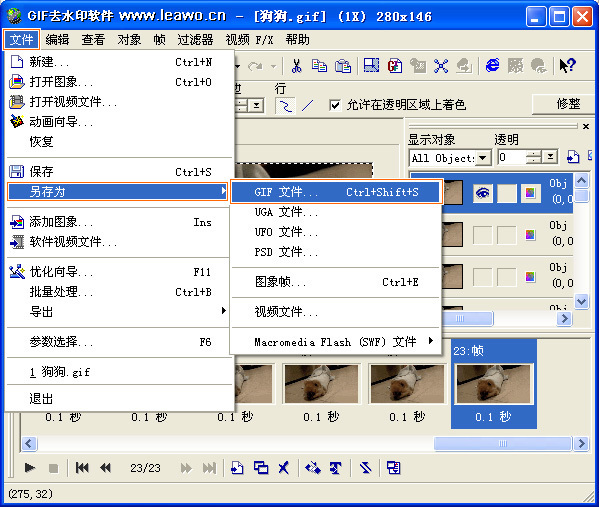This screenshot has height=507, width=599.
Task: Jump to first frame button
Action: (82, 468)
